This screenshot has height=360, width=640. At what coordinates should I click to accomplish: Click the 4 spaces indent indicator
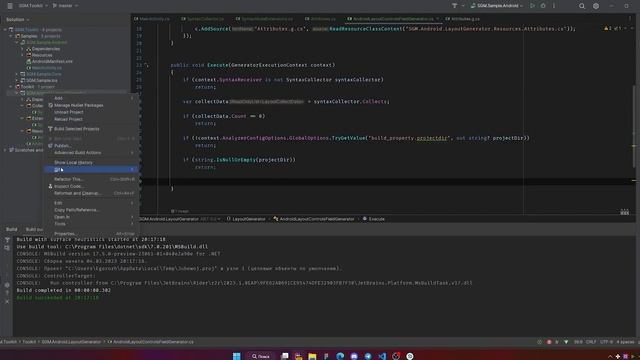[625, 342]
